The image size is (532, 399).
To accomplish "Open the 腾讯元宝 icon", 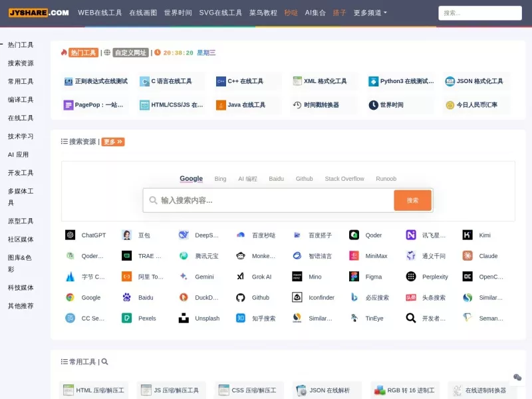I will coord(184,255).
